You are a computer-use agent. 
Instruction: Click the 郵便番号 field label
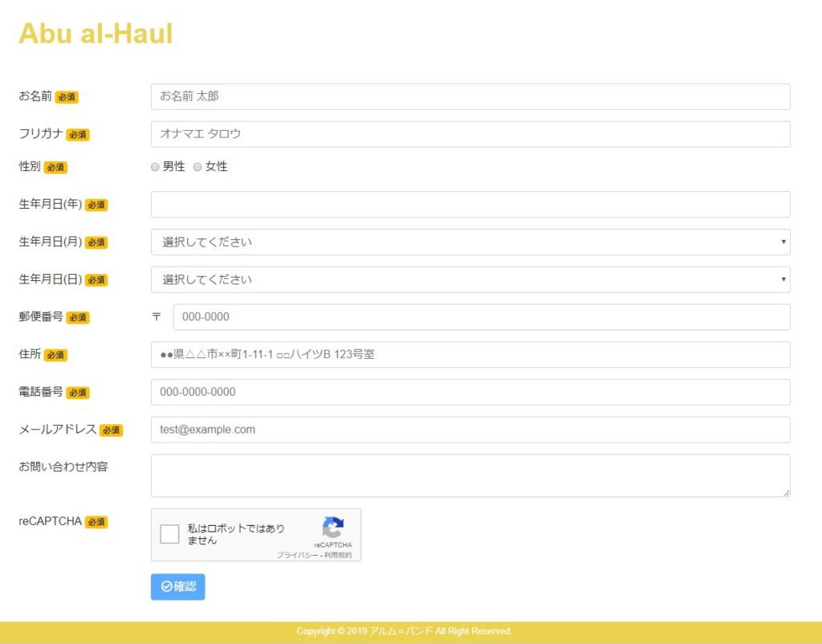pos(41,316)
